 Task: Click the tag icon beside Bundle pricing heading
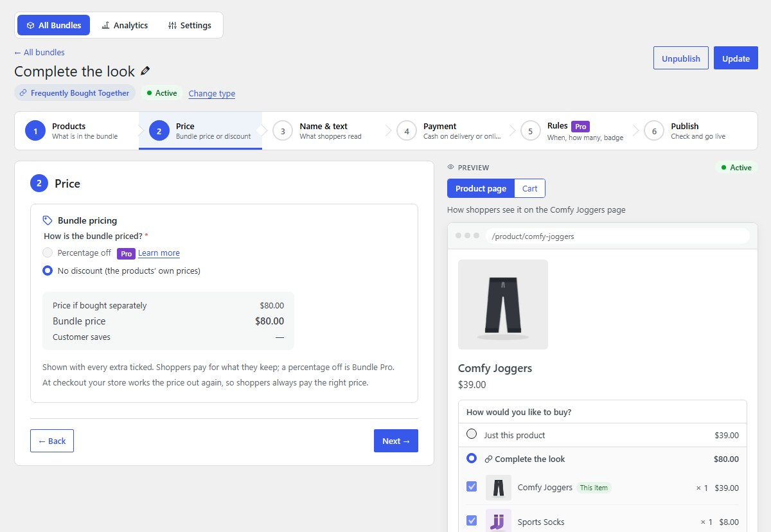pos(48,220)
